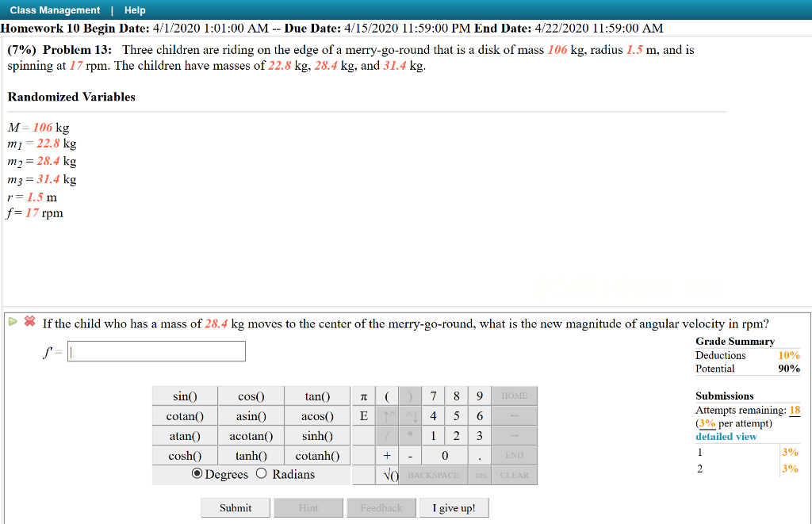Click the I give up! button
The width and height of the screenshot is (812, 524).
(x=454, y=507)
